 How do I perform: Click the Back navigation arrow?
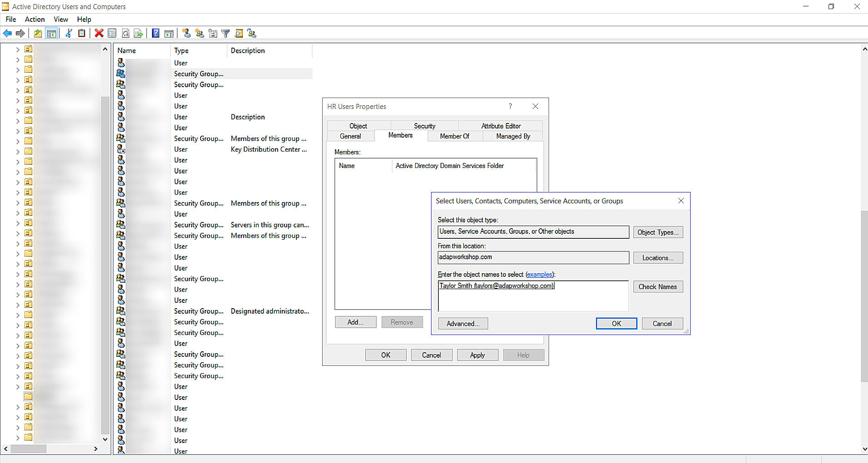pos(7,33)
